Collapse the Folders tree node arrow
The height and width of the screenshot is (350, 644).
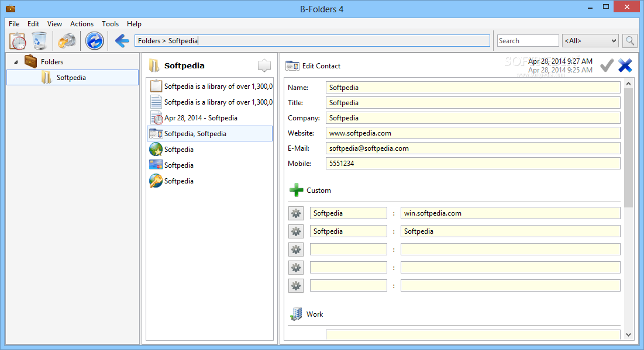[x=16, y=62]
